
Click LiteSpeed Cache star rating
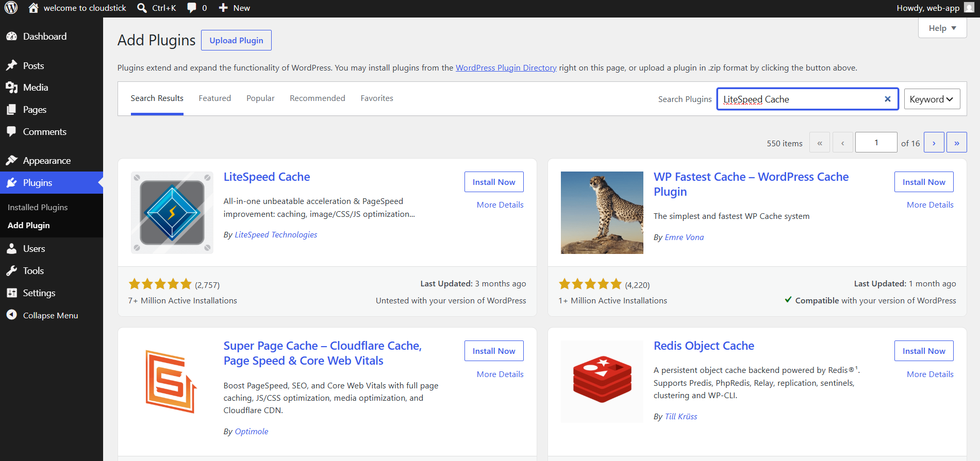160,284
